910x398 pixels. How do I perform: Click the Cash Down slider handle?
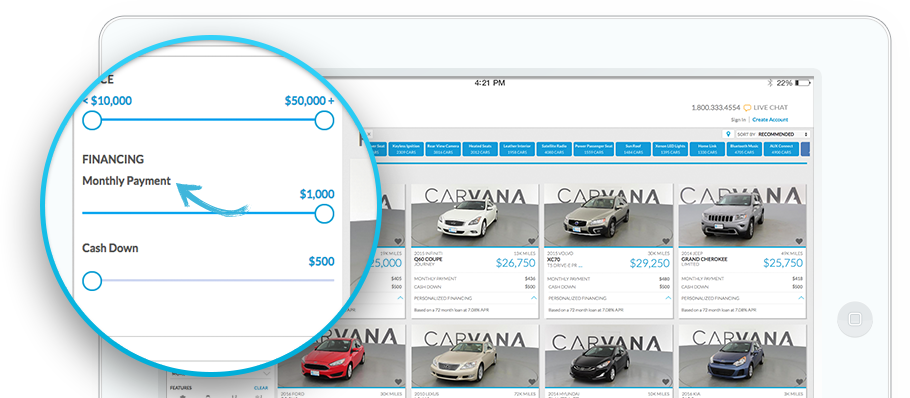tap(92, 281)
